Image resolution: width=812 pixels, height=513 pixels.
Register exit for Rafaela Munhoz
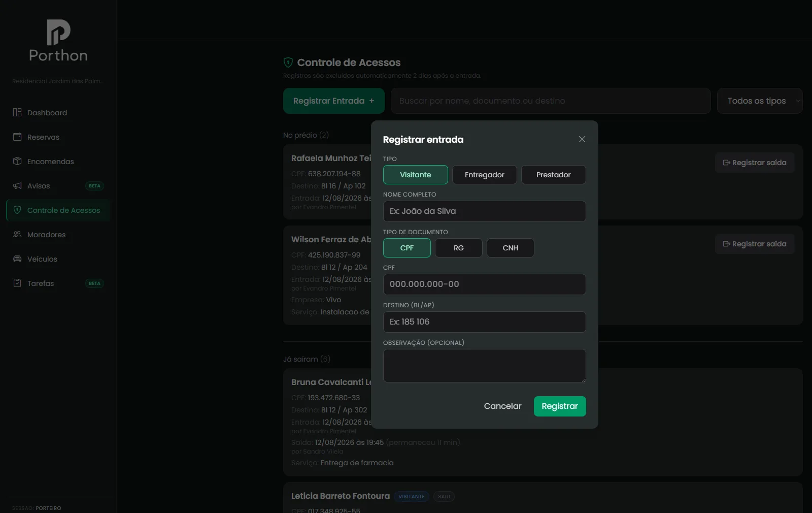coord(755,163)
